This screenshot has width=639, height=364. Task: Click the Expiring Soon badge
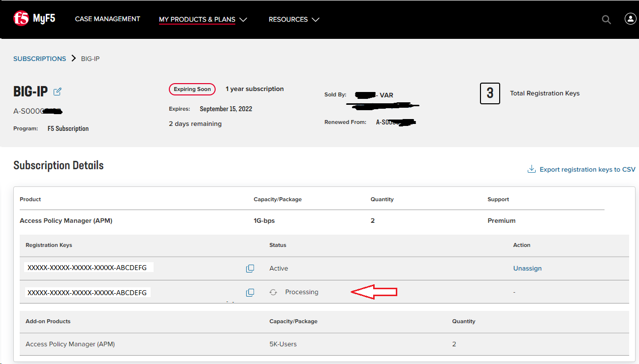[192, 89]
